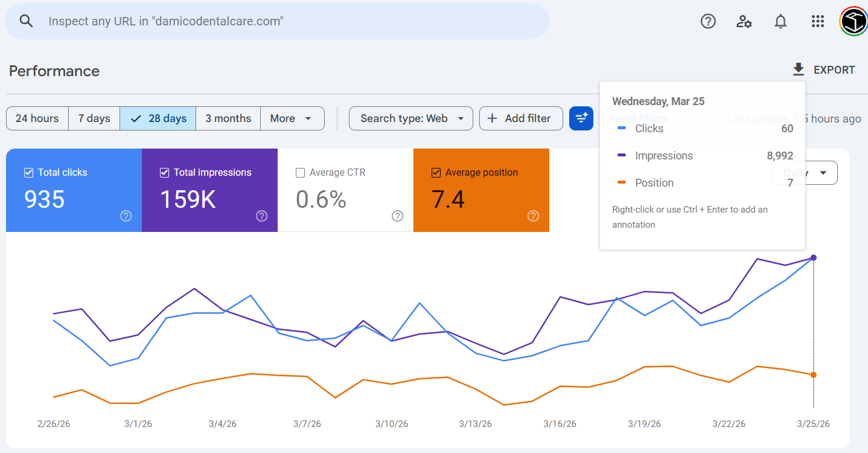Open the Search type: Web dropdown
The image size is (868, 453).
(x=410, y=118)
